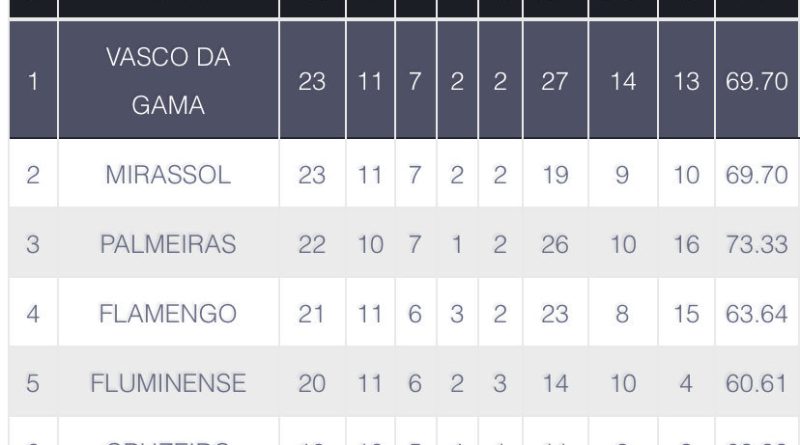Select Mirassol's 19 goals cell

[554, 175]
